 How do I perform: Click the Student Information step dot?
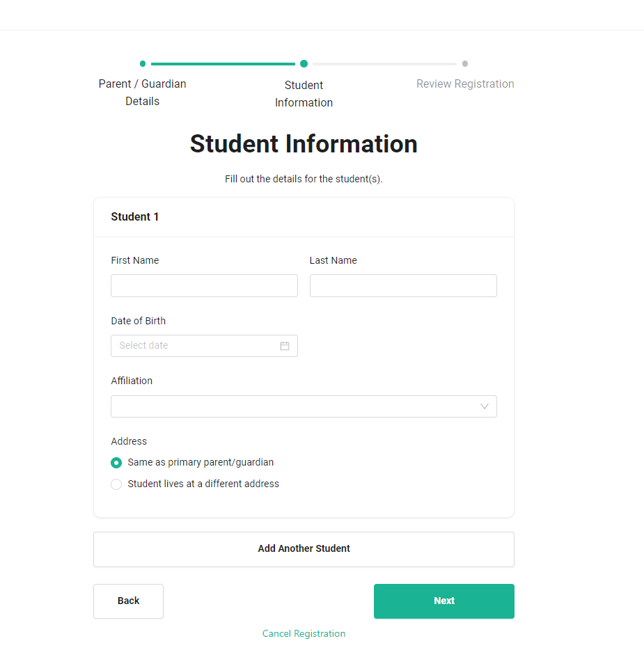(x=304, y=64)
